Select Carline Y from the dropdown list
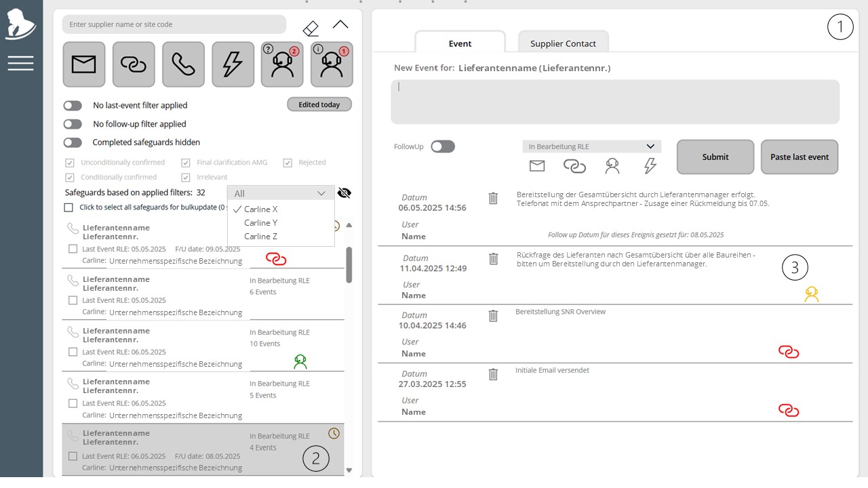The height and width of the screenshot is (488, 868). pyautogui.click(x=261, y=223)
